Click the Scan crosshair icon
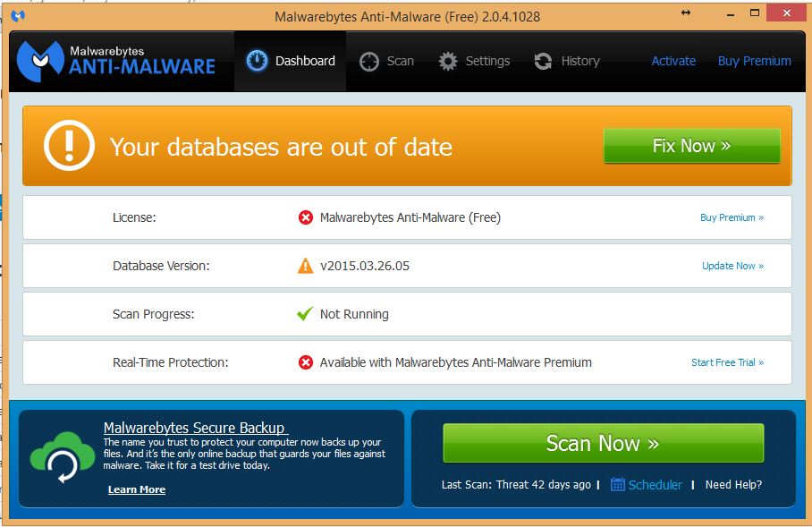Image resolution: width=812 pixels, height=527 pixels. point(369,61)
